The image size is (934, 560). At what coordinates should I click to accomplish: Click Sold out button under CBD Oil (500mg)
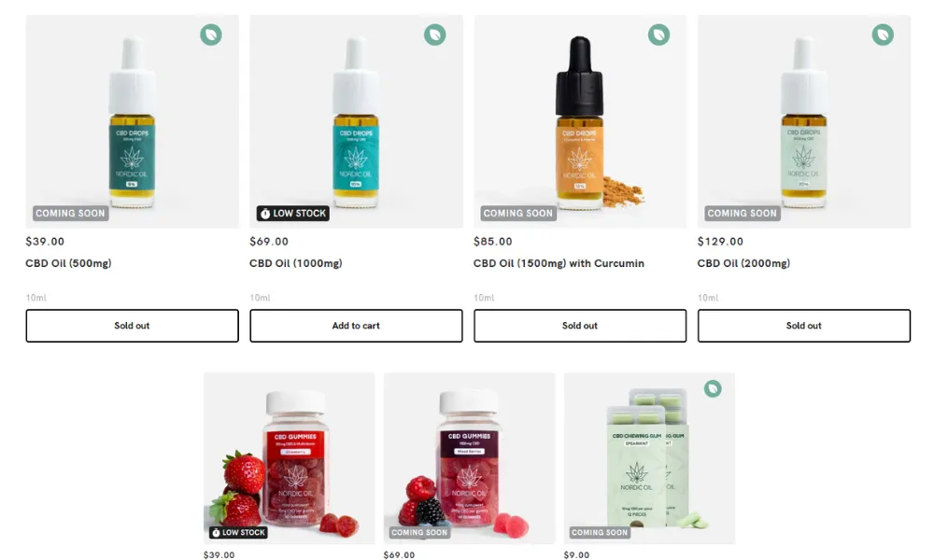coord(133,326)
